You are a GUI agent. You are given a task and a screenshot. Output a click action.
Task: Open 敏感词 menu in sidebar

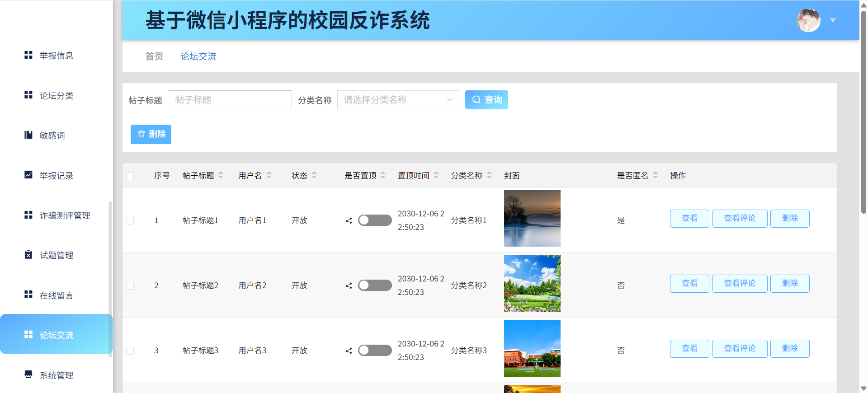tap(57, 135)
